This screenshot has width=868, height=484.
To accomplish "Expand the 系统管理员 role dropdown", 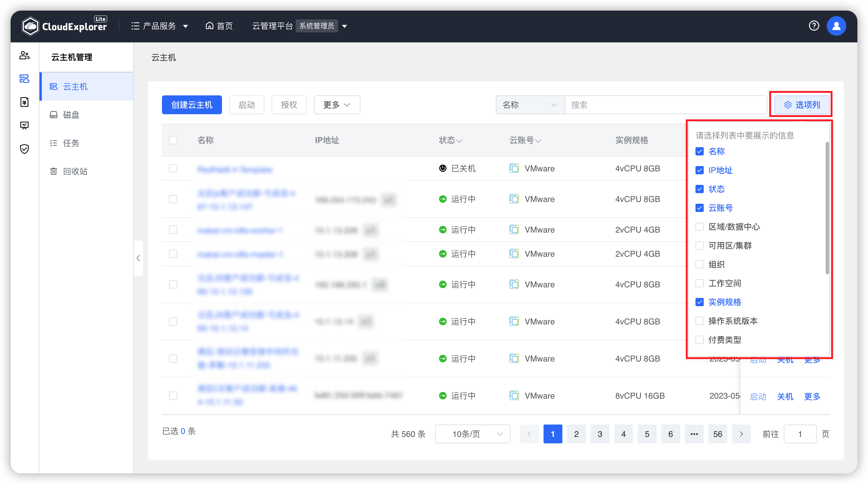I will coord(344,26).
